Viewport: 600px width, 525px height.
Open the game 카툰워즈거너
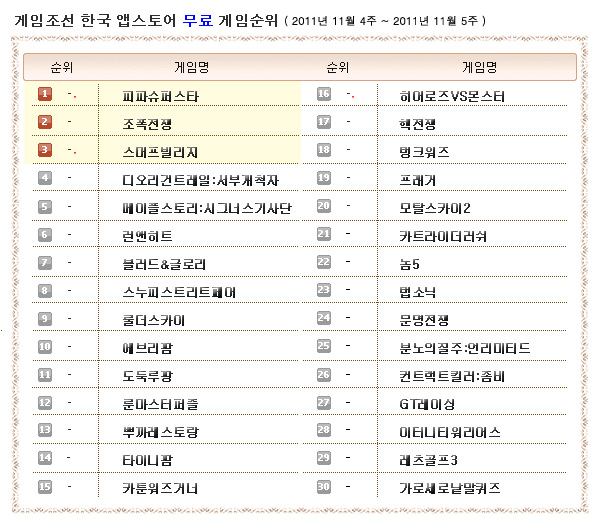point(160,489)
